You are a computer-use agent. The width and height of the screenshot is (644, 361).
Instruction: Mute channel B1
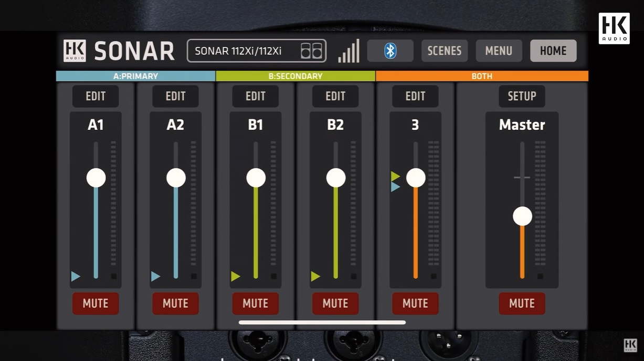(x=256, y=303)
